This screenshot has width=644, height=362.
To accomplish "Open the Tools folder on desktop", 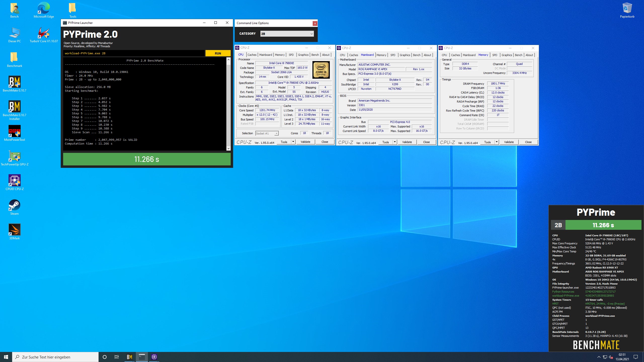I will [73, 11].
